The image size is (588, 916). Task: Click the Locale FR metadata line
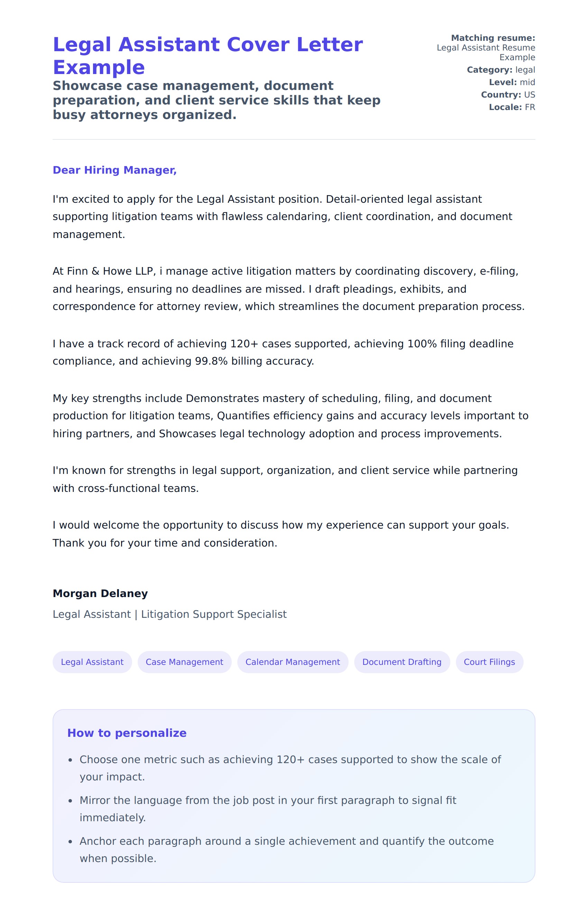pos(512,107)
